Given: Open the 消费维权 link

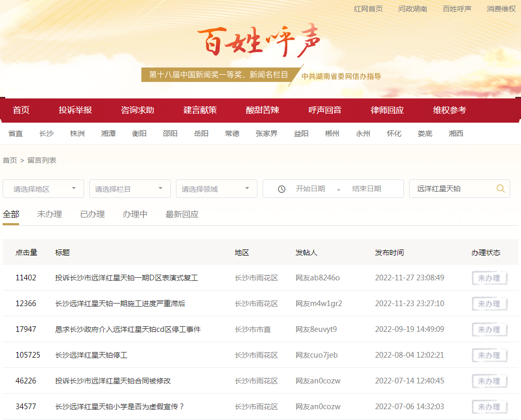Looking at the screenshot, I should click(501, 9).
